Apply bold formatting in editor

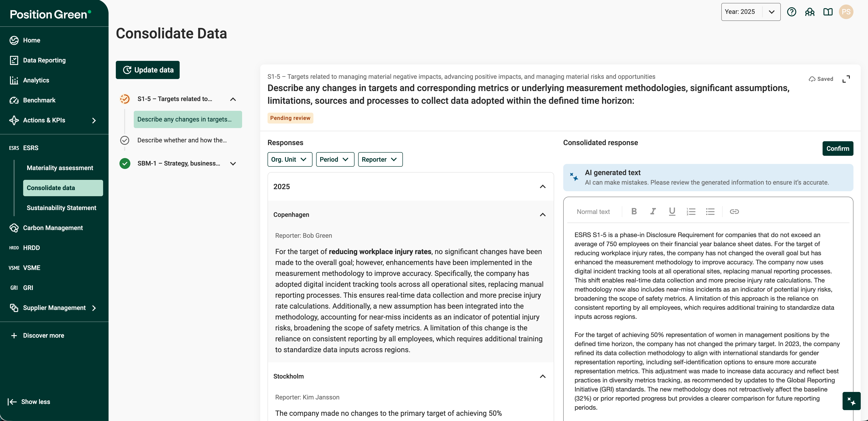click(634, 211)
